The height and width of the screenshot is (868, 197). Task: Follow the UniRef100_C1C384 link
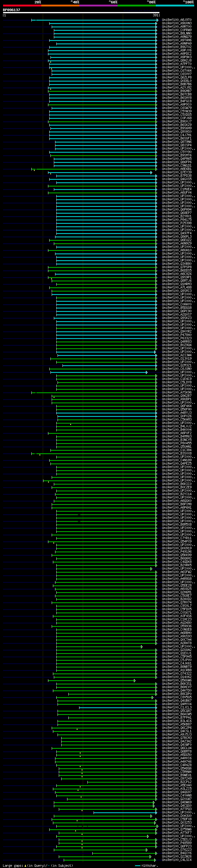click(x=176, y=450)
